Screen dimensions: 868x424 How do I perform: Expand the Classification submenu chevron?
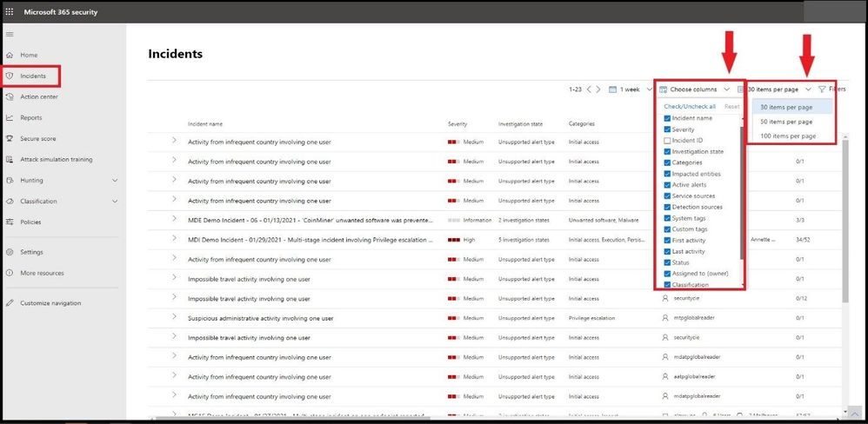115,202
